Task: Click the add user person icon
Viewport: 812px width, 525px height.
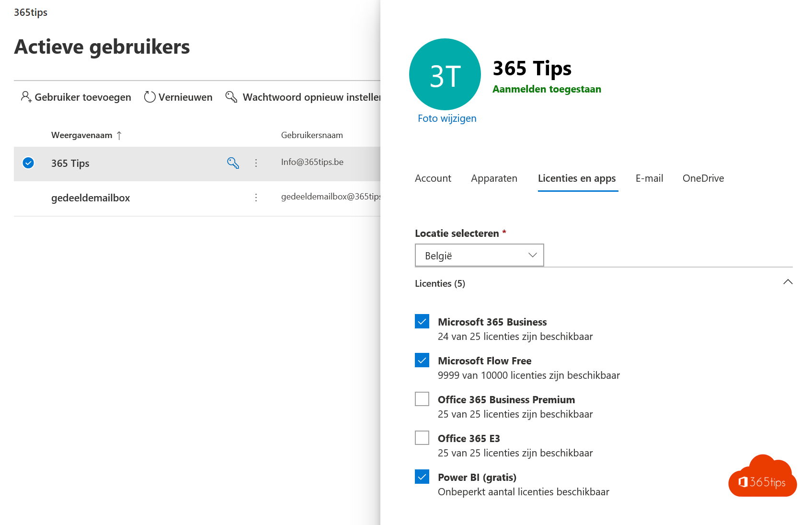Action: point(26,97)
